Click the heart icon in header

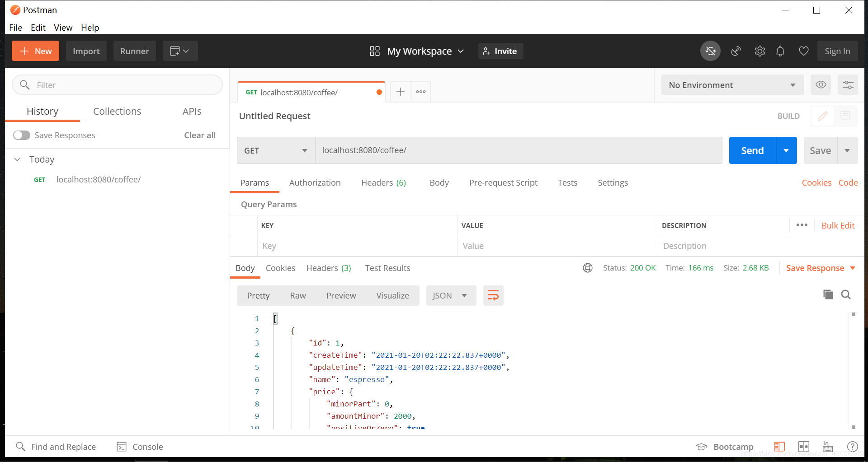[803, 51]
